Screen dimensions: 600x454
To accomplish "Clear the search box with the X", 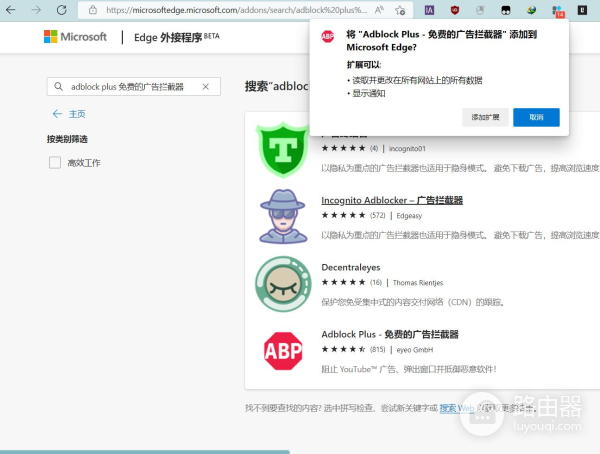I will click(205, 87).
